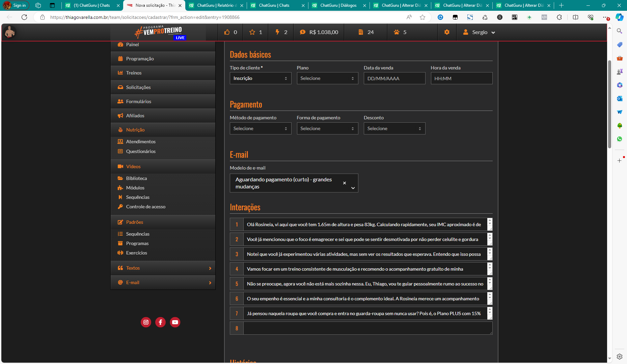Viewport: 627px width, 364px height.
Task: Open the Sergio user menu
Action: click(x=480, y=32)
